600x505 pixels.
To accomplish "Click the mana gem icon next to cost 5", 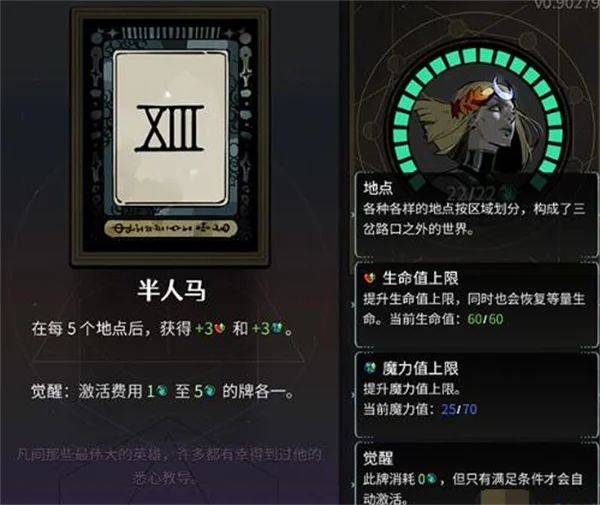I will pos(210,391).
